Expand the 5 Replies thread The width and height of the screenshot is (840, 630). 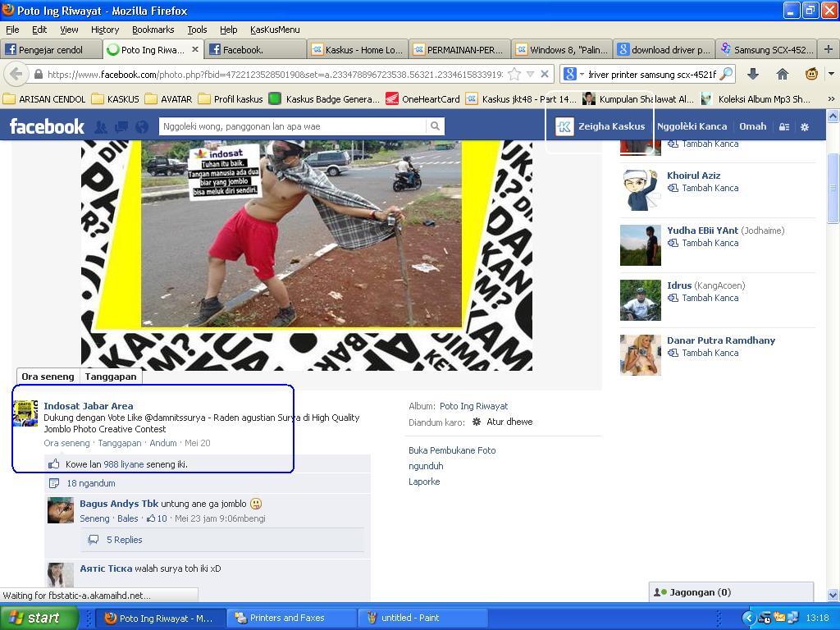tap(125, 540)
